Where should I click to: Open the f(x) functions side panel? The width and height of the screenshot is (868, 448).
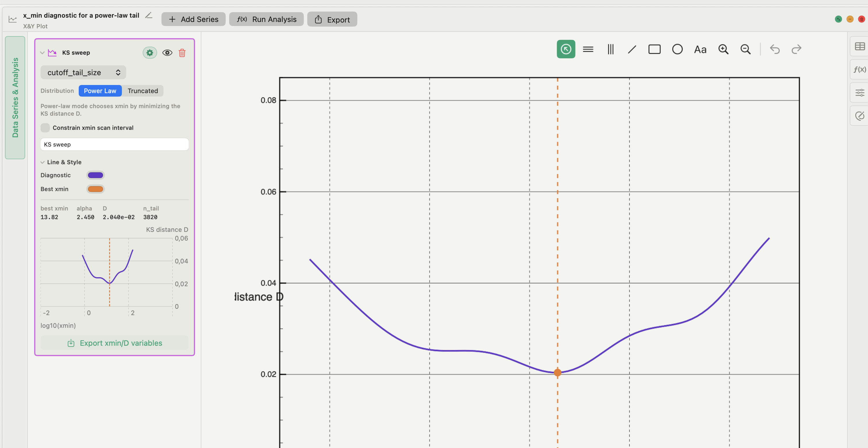(860, 69)
